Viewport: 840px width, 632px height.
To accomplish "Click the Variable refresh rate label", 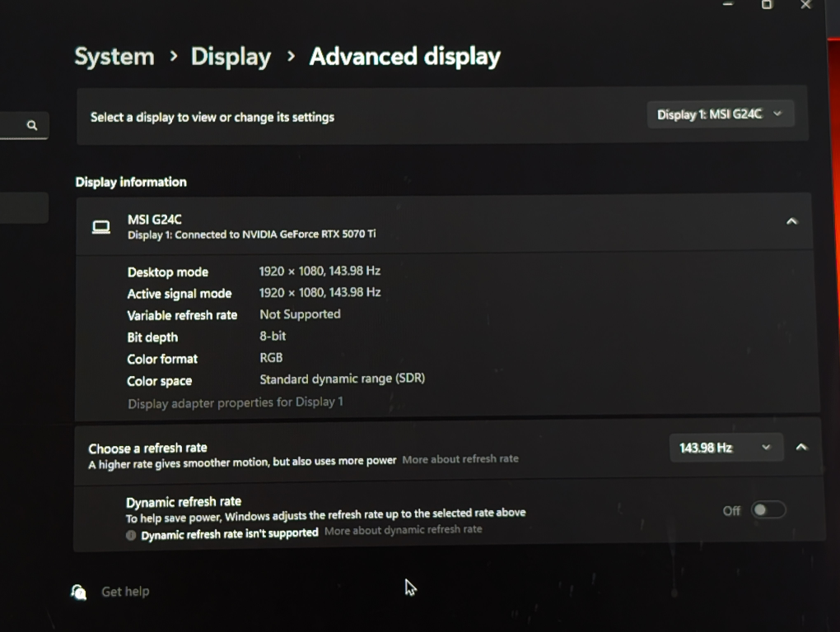I will click(182, 315).
